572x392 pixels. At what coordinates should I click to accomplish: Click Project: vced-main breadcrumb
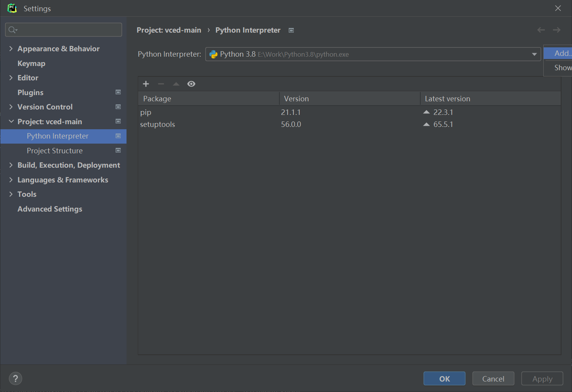(x=169, y=30)
